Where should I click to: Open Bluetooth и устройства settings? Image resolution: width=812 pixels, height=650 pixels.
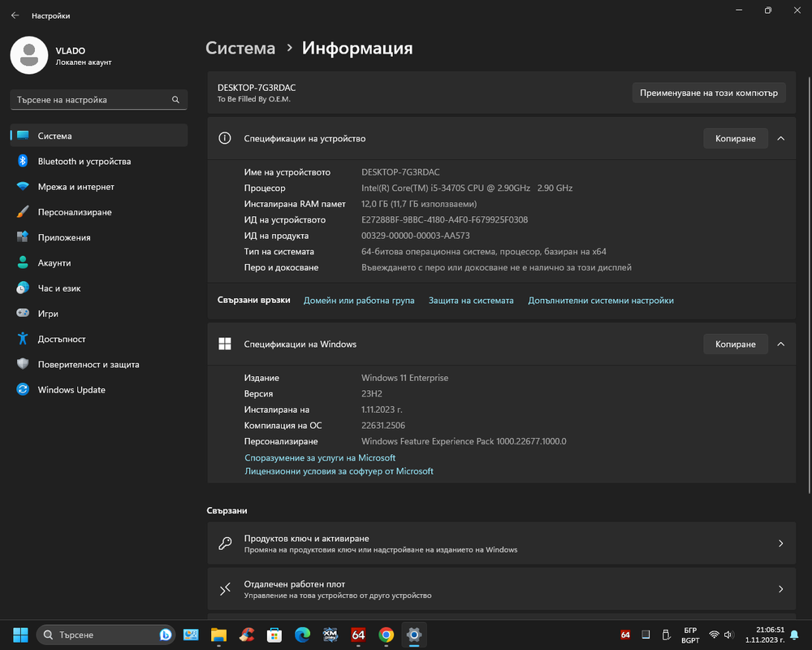pos(99,161)
